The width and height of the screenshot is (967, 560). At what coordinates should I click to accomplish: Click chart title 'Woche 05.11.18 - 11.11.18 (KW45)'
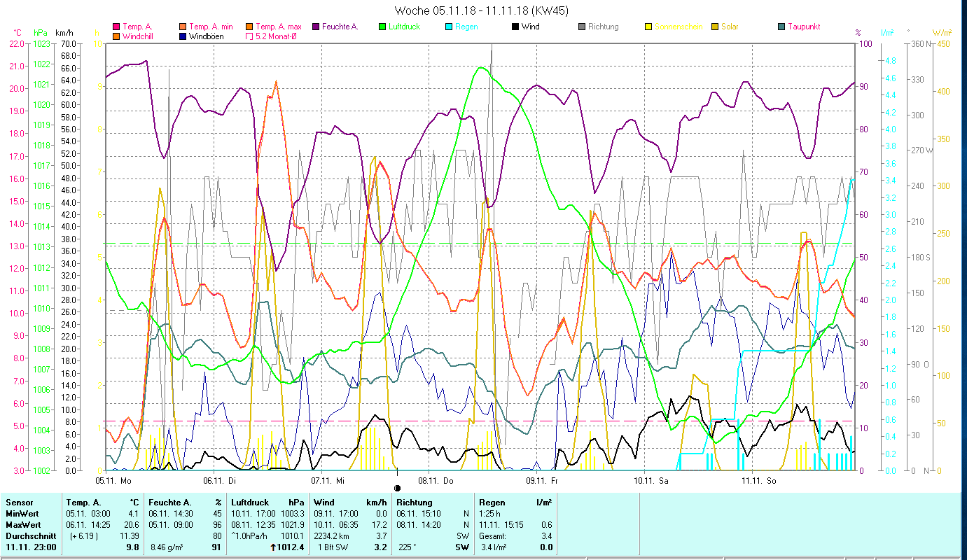(x=482, y=10)
